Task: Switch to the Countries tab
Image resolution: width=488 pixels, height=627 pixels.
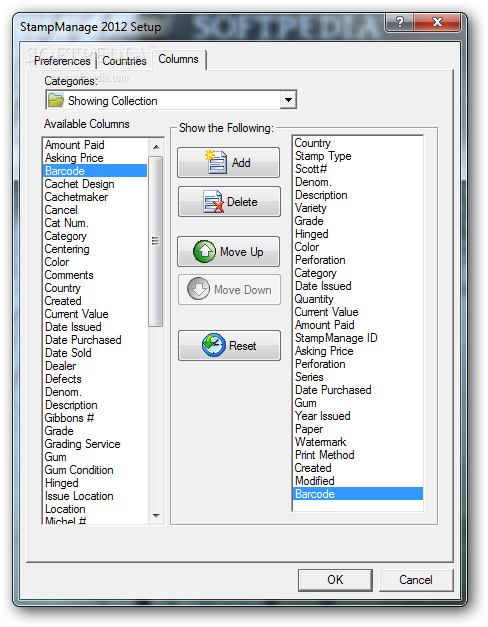Action: point(124,61)
